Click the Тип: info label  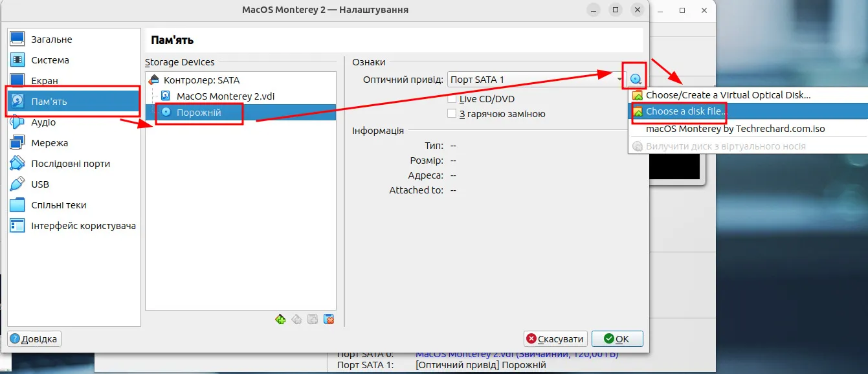434,146
